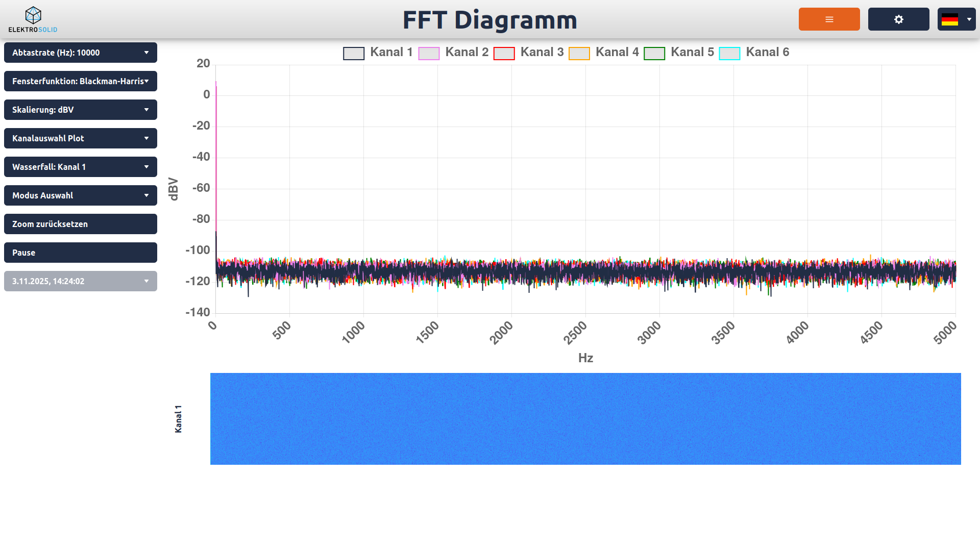Open the Modus Auswahl menu

[x=81, y=195]
